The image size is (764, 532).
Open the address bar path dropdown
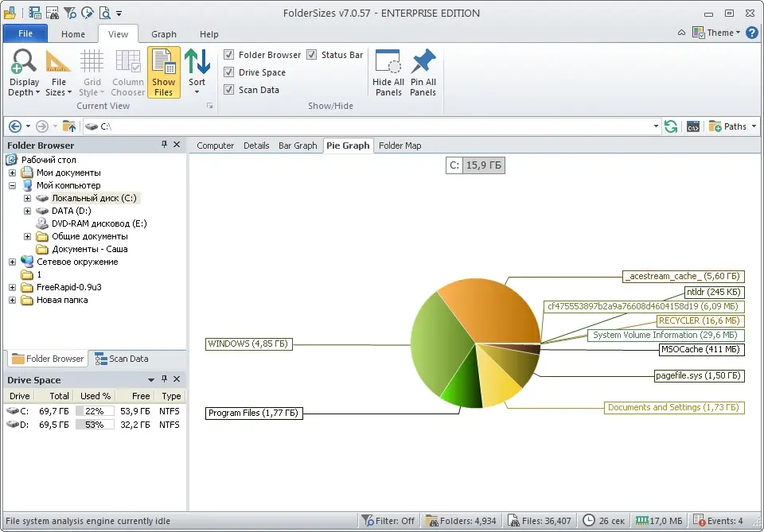tap(656, 126)
